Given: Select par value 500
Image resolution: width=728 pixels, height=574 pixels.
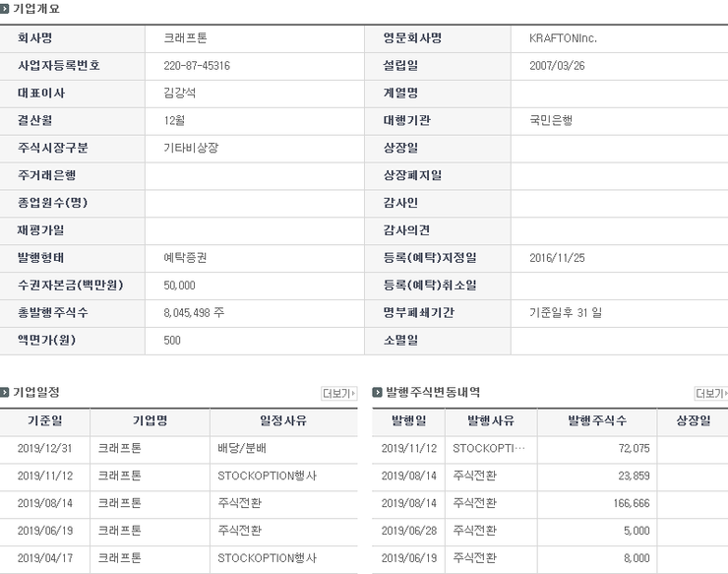Looking at the screenshot, I should point(172,341).
